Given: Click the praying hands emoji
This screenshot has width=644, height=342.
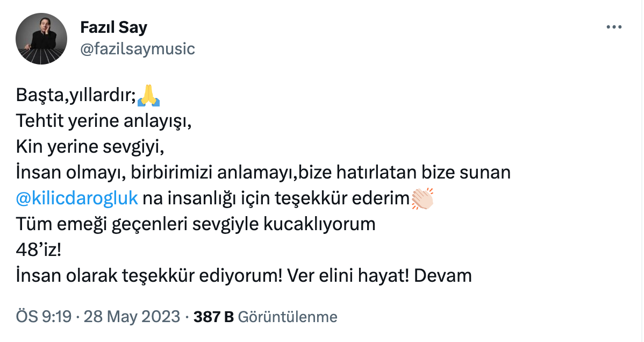Looking at the screenshot, I should point(149,96).
